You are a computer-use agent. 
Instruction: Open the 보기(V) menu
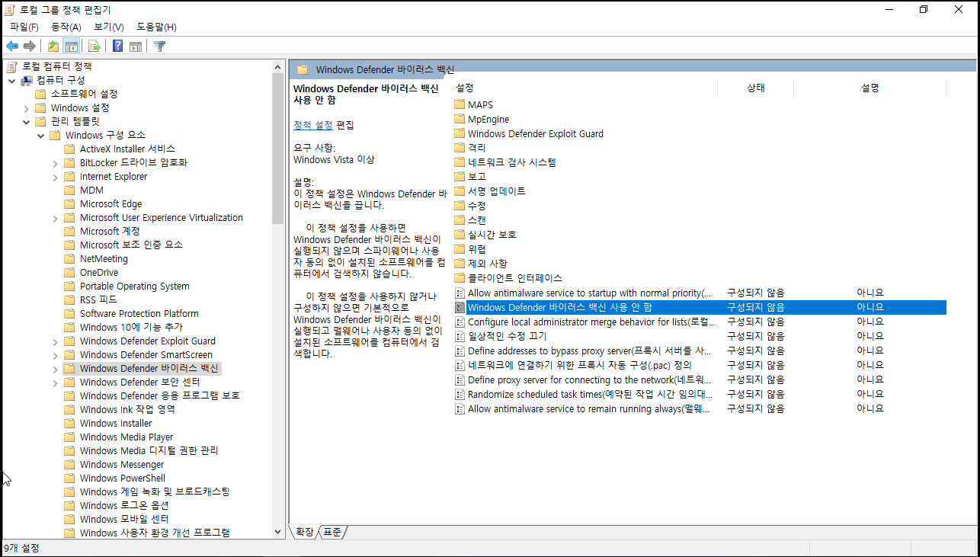pos(109,27)
